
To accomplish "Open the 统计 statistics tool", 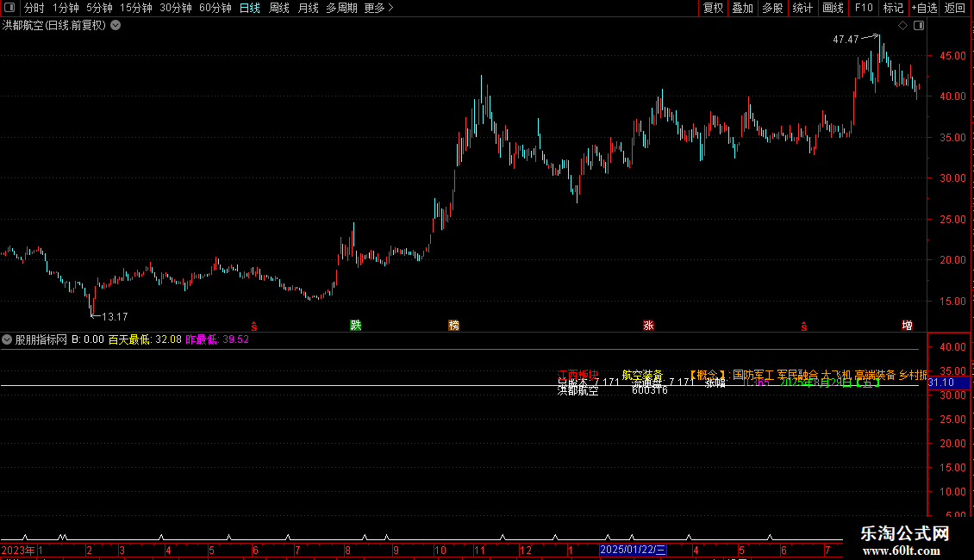I will click(802, 8).
